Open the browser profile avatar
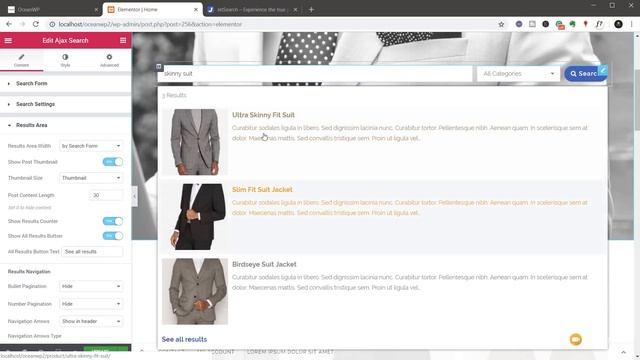640x360 pixels. [618, 24]
